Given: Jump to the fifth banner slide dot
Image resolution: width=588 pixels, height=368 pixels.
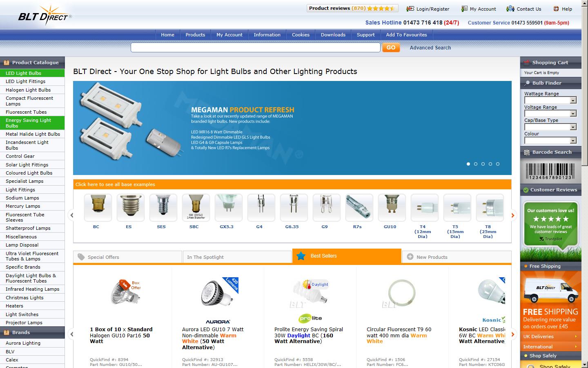Looking at the screenshot, I should click(498, 164).
